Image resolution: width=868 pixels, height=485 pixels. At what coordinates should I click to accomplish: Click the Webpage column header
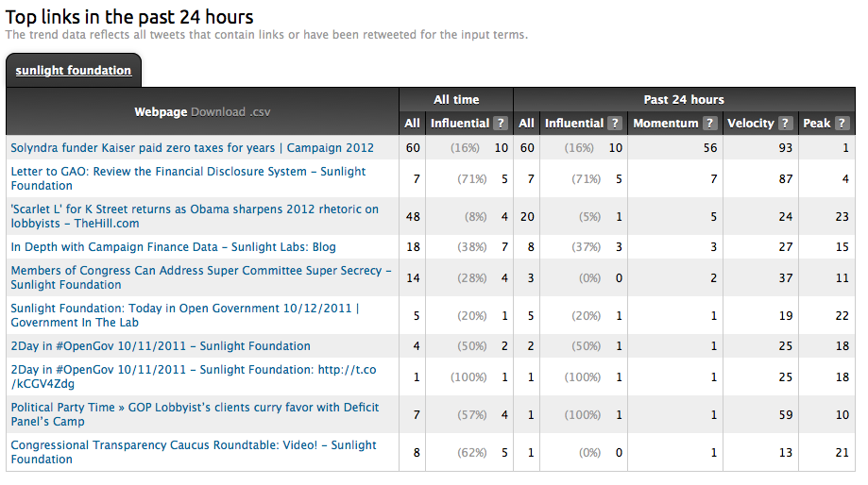161,111
